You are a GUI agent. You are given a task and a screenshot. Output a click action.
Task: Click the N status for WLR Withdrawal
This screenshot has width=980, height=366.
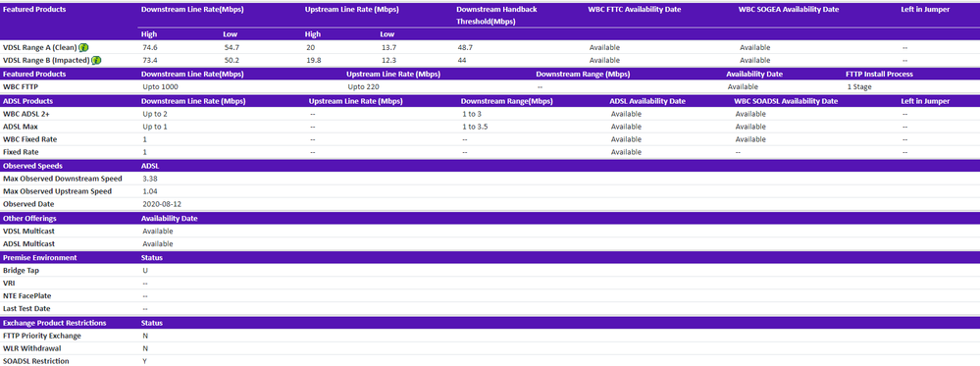click(x=145, y=348)
